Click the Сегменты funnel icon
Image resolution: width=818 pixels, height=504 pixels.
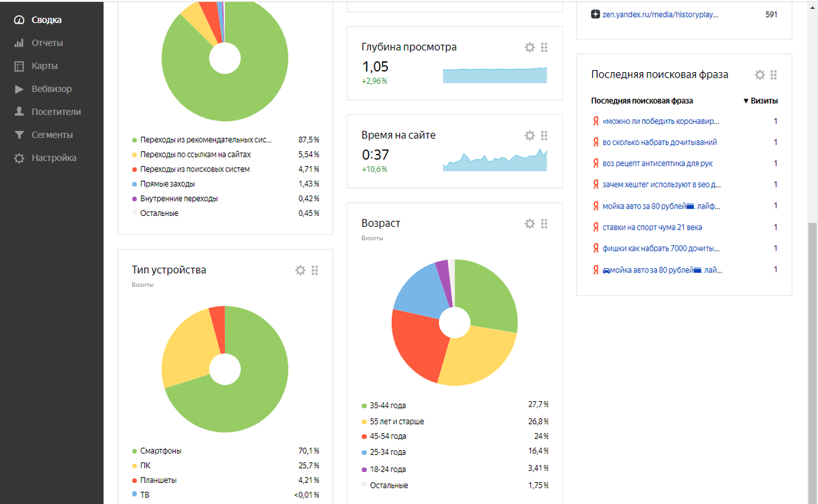point(19,135)
